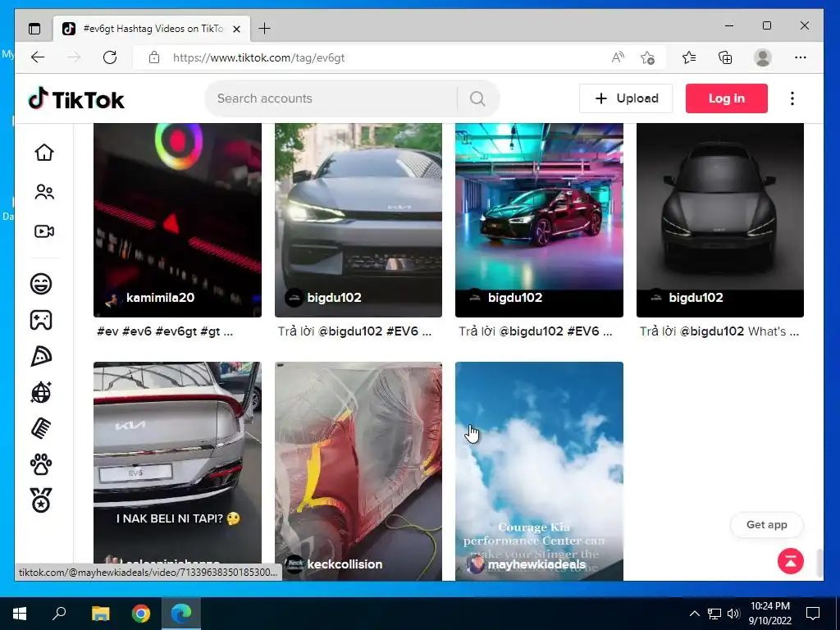This screenshot has width=840, height=630.
Task: View site information lock icon
Action: (154, 57)
